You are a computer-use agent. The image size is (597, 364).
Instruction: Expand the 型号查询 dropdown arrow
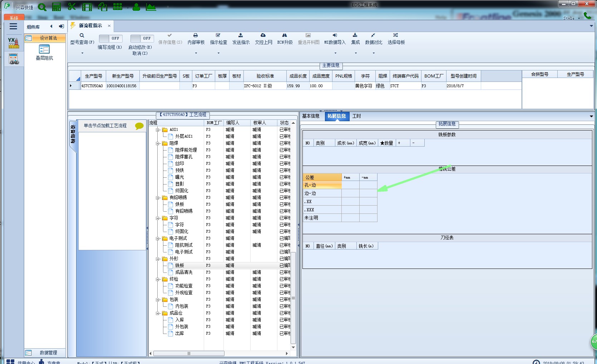[82, 53]
